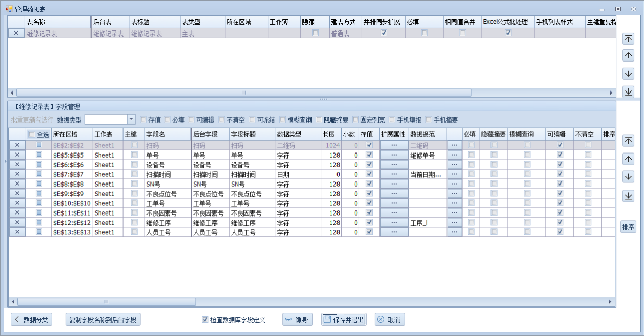Open data specification editor for 维修工序 row
This screenshot has width=644, height=336.
(x=454, y=223)
